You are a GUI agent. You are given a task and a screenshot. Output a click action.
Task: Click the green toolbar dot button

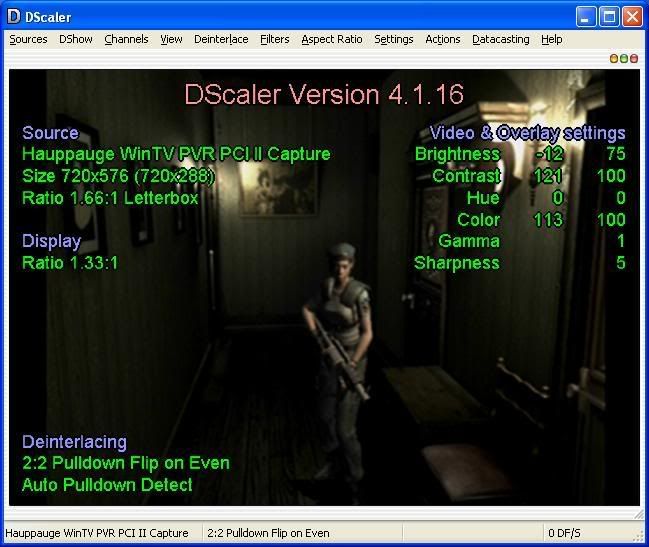pos(624,59)
